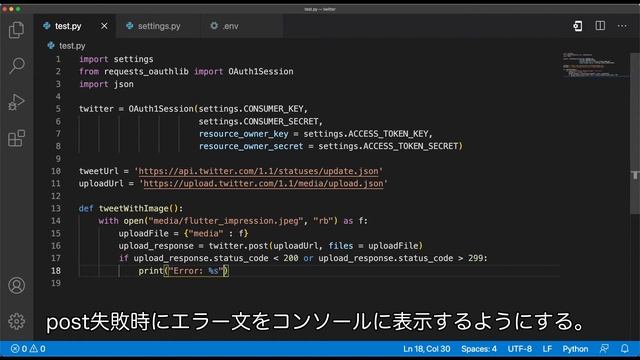Image resolution: width=640 pixels, height=360 pixels.
Task: Open the statuses/update.json URL link
Action: (x=258, y=171)
